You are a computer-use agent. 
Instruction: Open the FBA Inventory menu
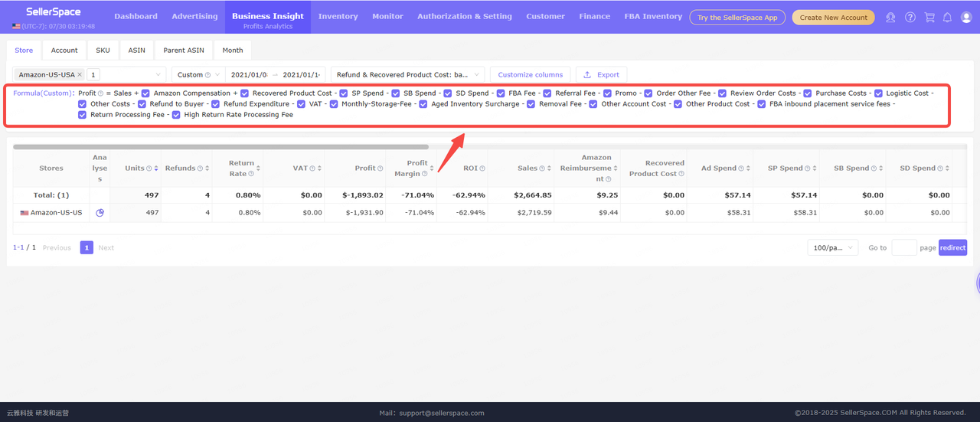tap(652, 16)
